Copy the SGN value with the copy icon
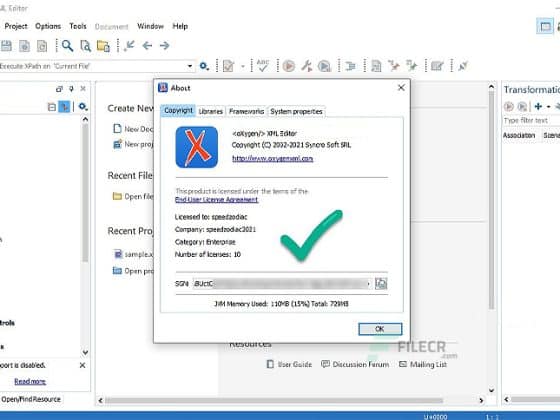Screen dimensions: 560x420 [x=381, y=284]
